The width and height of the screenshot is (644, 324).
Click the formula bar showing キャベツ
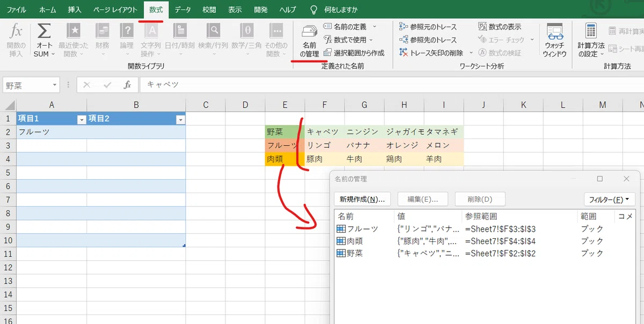click(x=392, y=85)
